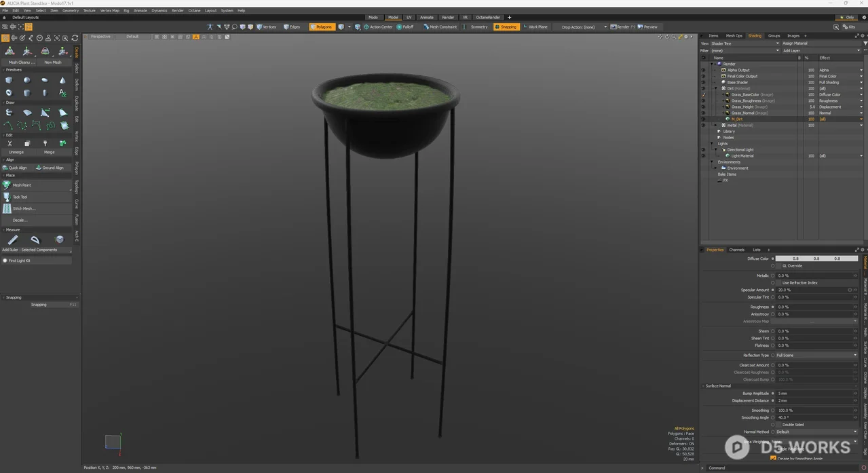This screenshot has width=868, height=473.
Task: Click the Assign Material button
Action: tap(821, 43)
